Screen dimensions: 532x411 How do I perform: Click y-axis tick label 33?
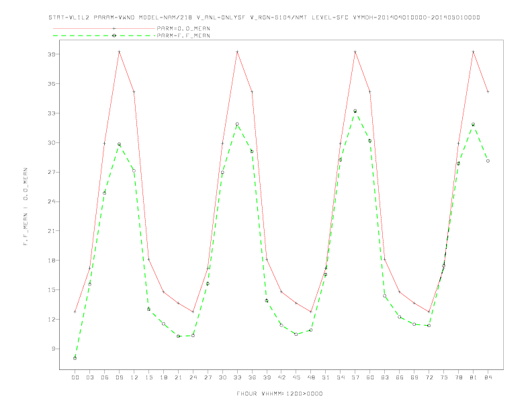click(x=52, y=113)
